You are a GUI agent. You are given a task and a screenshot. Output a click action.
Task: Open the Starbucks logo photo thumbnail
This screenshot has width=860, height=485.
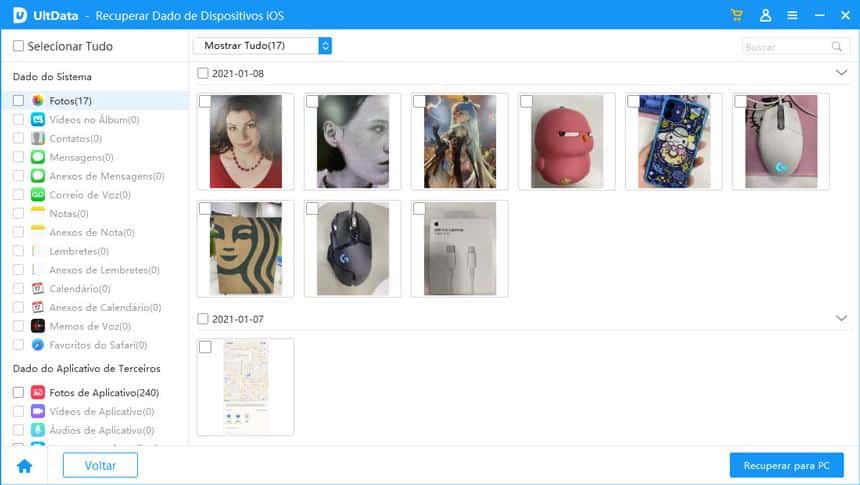245,248
